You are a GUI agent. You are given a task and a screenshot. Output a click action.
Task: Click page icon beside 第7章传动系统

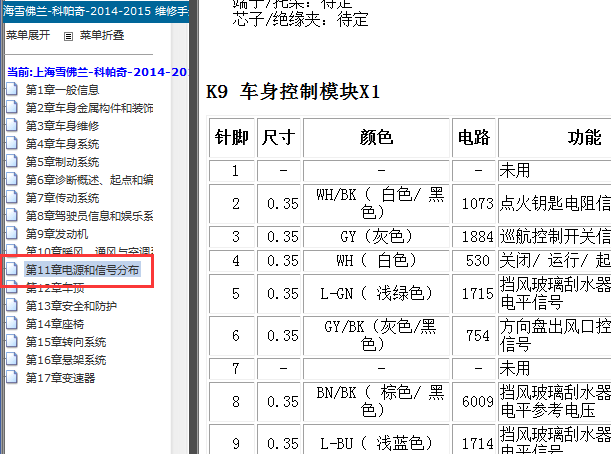point(12,197)
